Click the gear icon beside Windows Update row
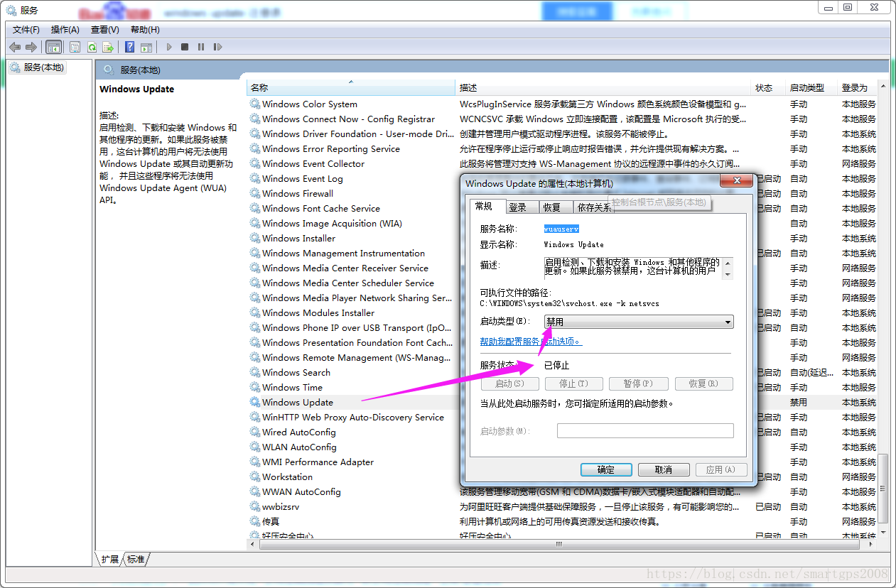Screen dimensions: 896x588 pos(255,402)
